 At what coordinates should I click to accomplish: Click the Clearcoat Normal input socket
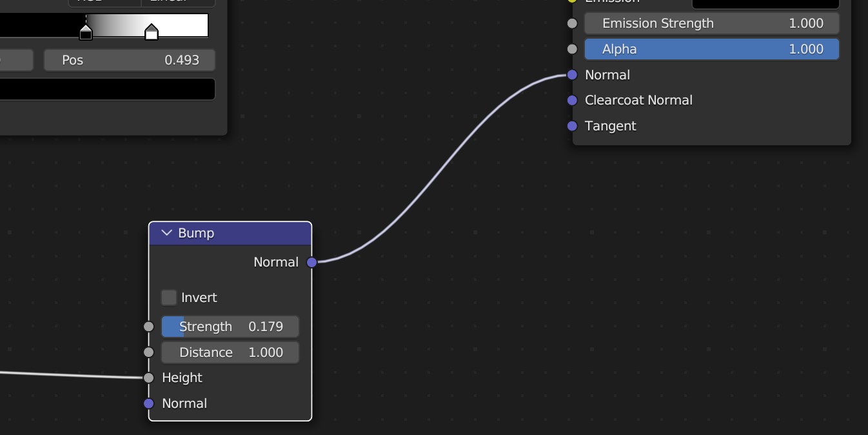tap(572, 100)
